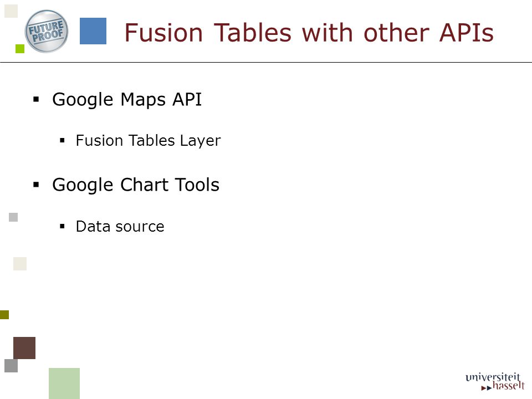Click the word APIs in the title
532x399 pixels.
pos(466,33)
